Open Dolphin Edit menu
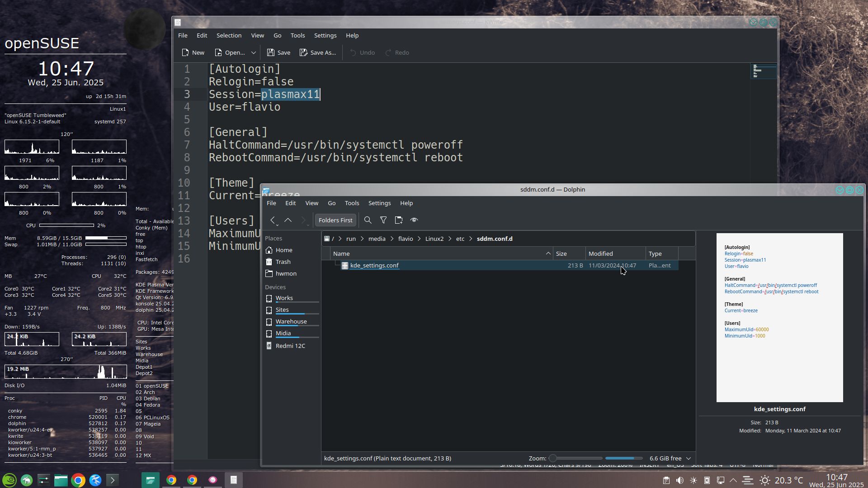The height and width of the screenshot is (488, 868). (x=290, y=203)
